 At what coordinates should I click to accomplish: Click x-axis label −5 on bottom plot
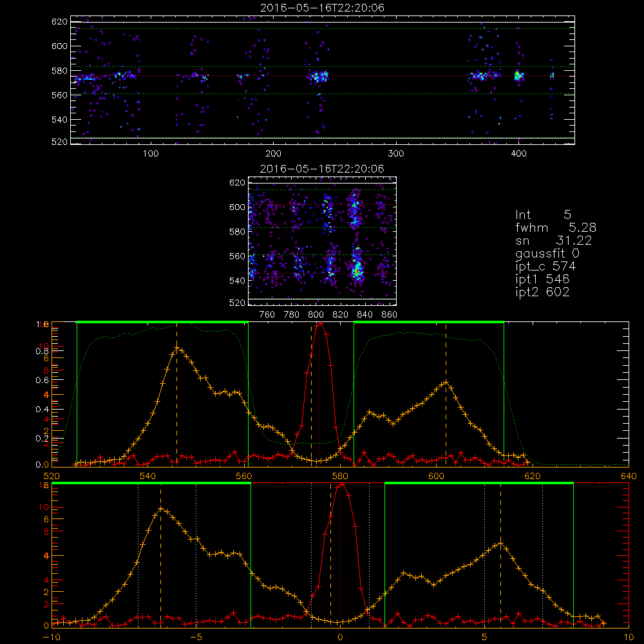196,638
